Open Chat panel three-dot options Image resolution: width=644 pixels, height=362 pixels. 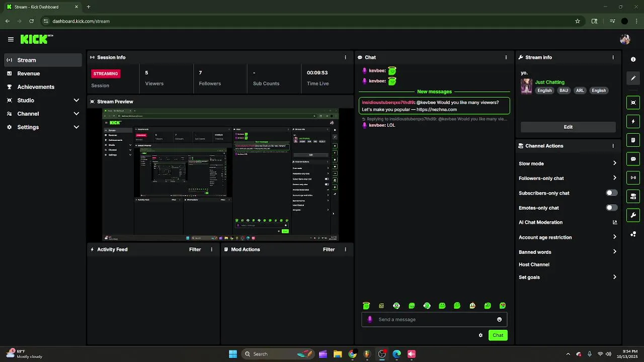click(506, 57)
